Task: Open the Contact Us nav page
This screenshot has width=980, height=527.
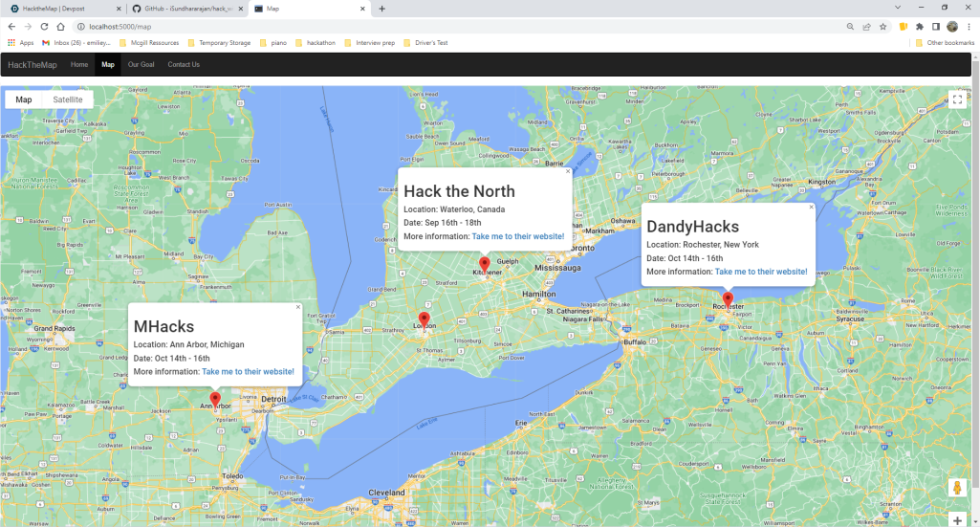Action: click(184, 64)
